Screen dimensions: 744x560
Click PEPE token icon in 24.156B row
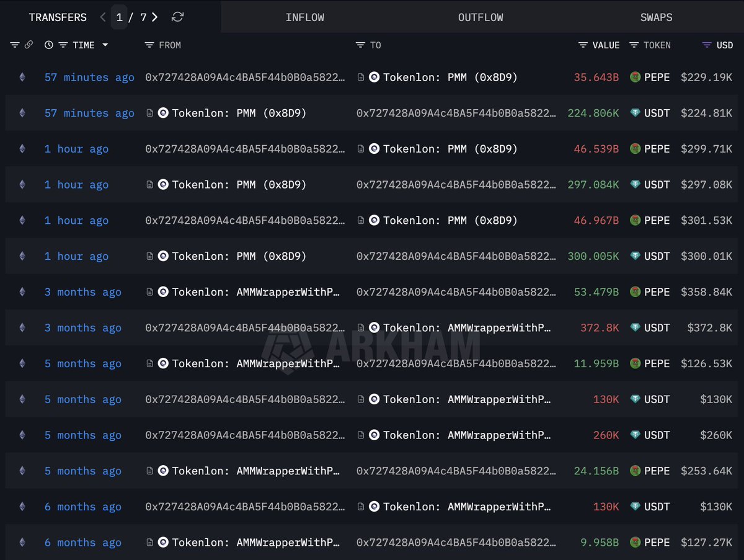click(x=635, y=471)
